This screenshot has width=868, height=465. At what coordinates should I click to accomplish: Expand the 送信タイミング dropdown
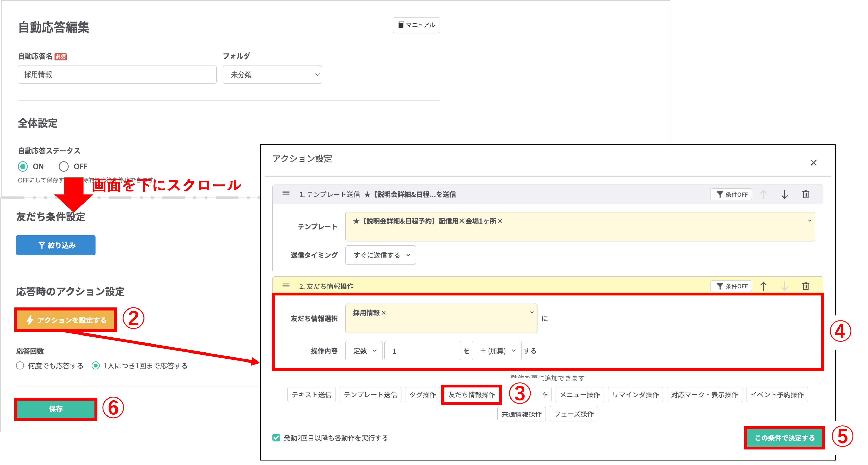[x=380, y=255]
